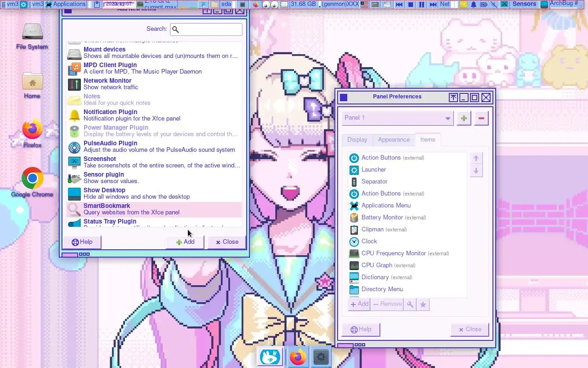Select the Screenshot plugin entry
Viewport: 588px width, 368px height.
click(154, 162)
